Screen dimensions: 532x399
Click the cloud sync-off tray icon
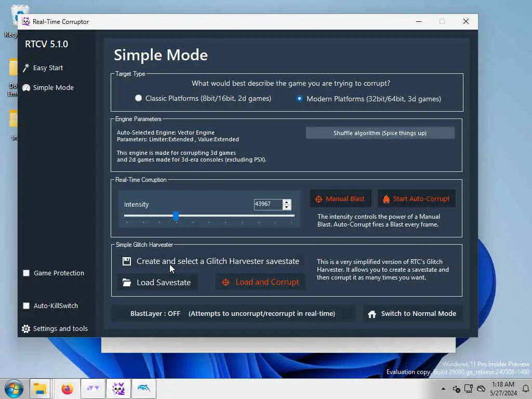coord(481,389)
